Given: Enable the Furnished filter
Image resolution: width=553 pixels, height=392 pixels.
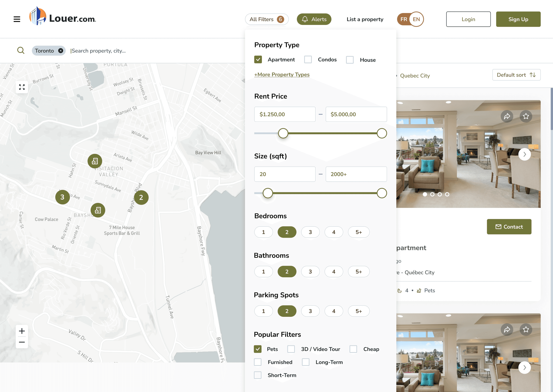Looking at the screenshot, I should (x=257, y=362).
